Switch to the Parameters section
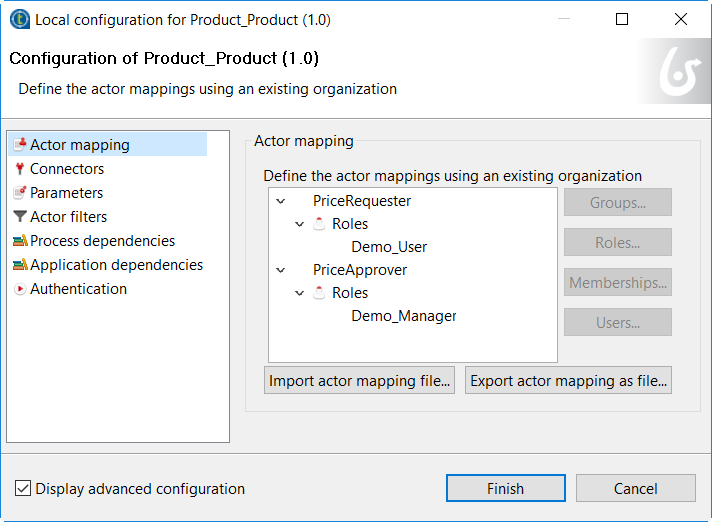The width and height of the screenshot is (712, 522). tap(66, 193)
